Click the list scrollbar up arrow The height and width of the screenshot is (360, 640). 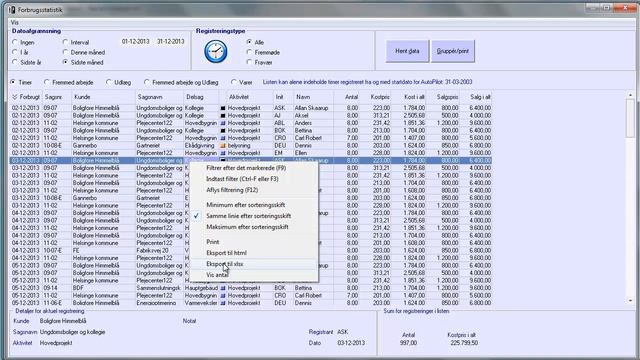(x=630, y=95)
